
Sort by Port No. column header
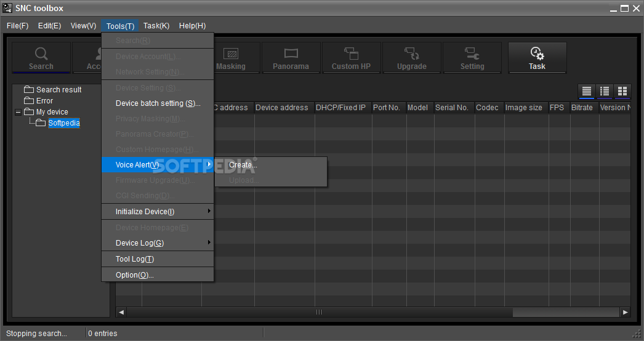click(389, 108)
